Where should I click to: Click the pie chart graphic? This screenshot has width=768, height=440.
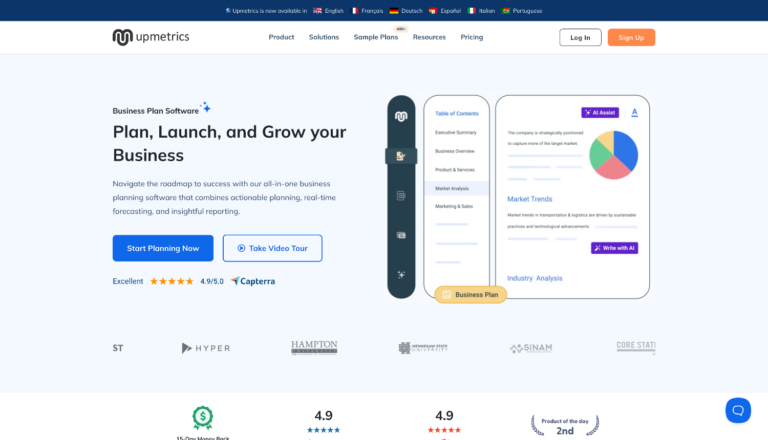[x=613, y=155]
